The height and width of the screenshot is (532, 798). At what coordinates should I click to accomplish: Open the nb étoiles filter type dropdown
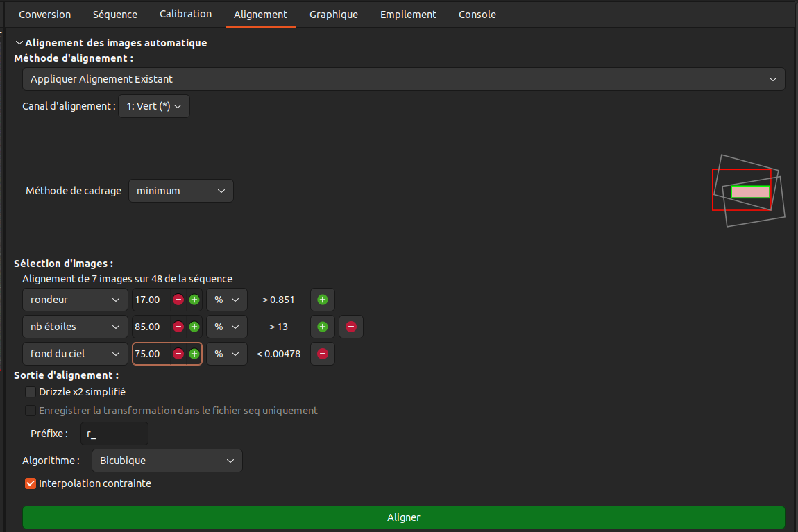[x=75, y=327]
